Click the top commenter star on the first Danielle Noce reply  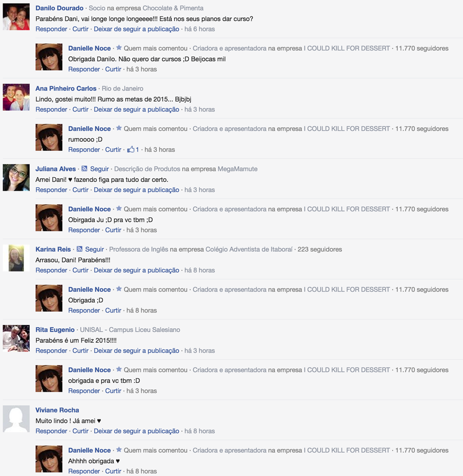(x=119, y=48)
